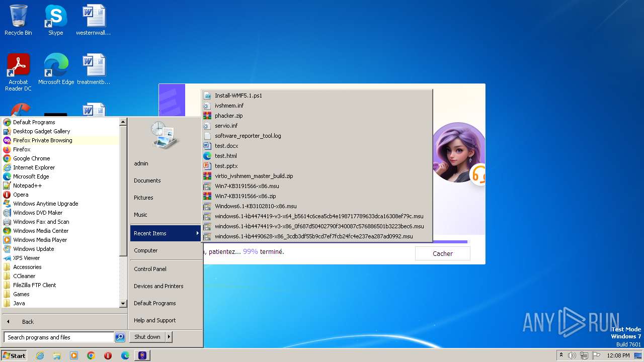This screenshot has height=362, width=644.
Task: Open shutdown options arrow
Action: pos(169,337)
